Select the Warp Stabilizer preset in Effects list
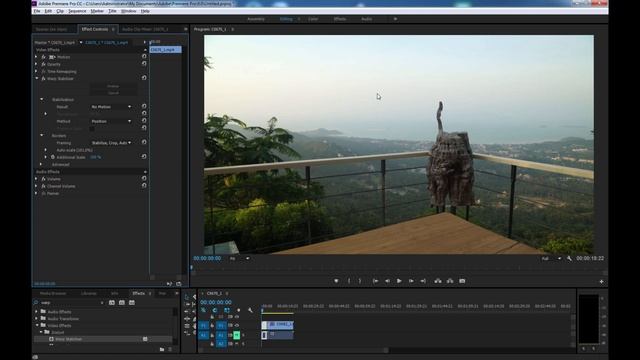Image resolution: width=640 pixels, height=360 pixels. point(69,339)
